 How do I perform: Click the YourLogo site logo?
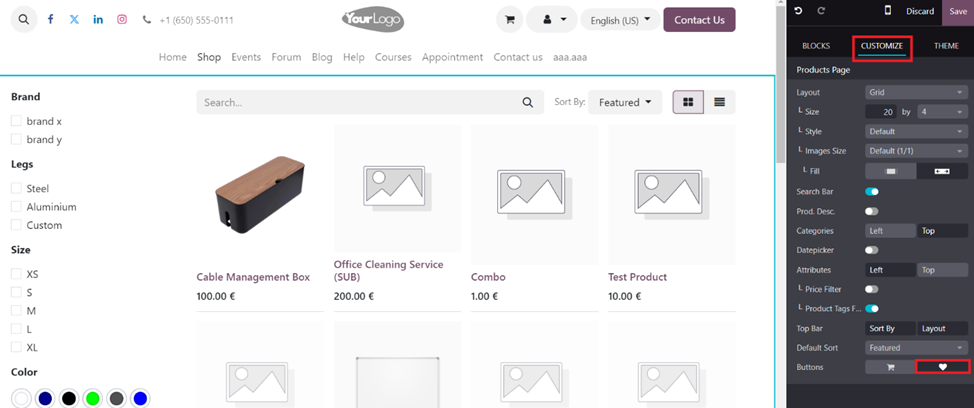[373, 19]
